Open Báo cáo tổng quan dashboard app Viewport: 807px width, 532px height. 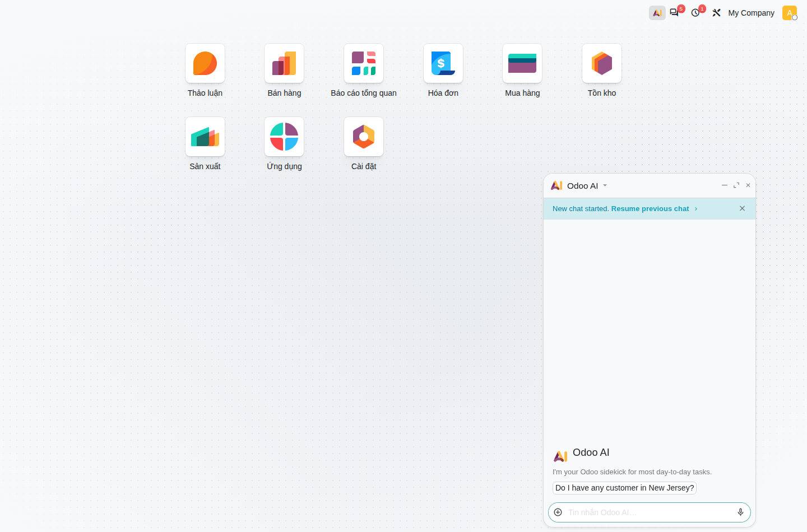[x=364, y=63]
